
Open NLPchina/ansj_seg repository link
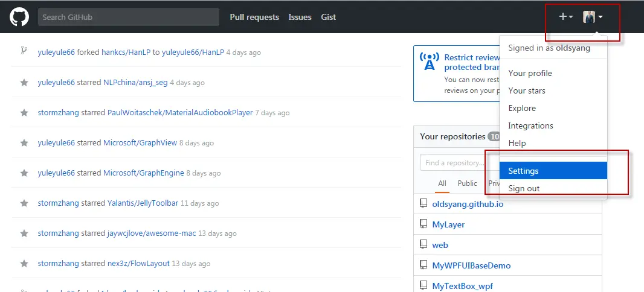pos(135,83)
